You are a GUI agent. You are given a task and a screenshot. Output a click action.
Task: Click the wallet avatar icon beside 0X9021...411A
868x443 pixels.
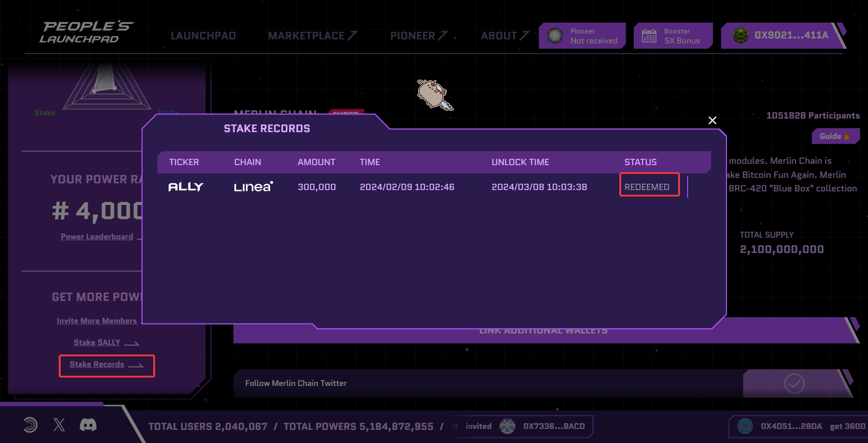point(740,35)
